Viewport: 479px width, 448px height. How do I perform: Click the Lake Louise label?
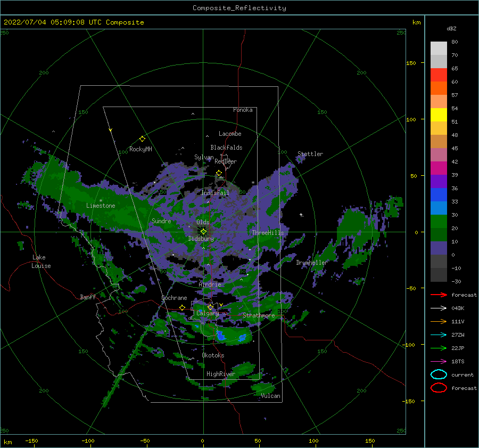pyautogui.click(x=41, y=262)
